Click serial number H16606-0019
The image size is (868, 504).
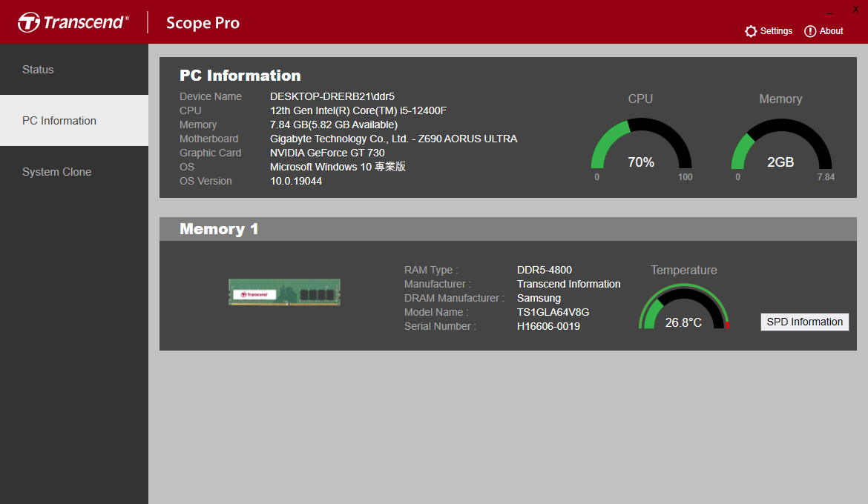click(x=548, y=326)
